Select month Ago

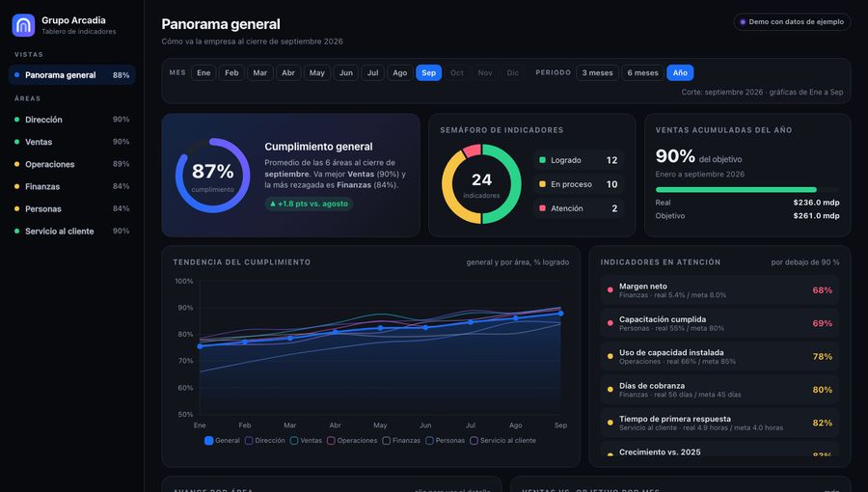coord(400,72)
